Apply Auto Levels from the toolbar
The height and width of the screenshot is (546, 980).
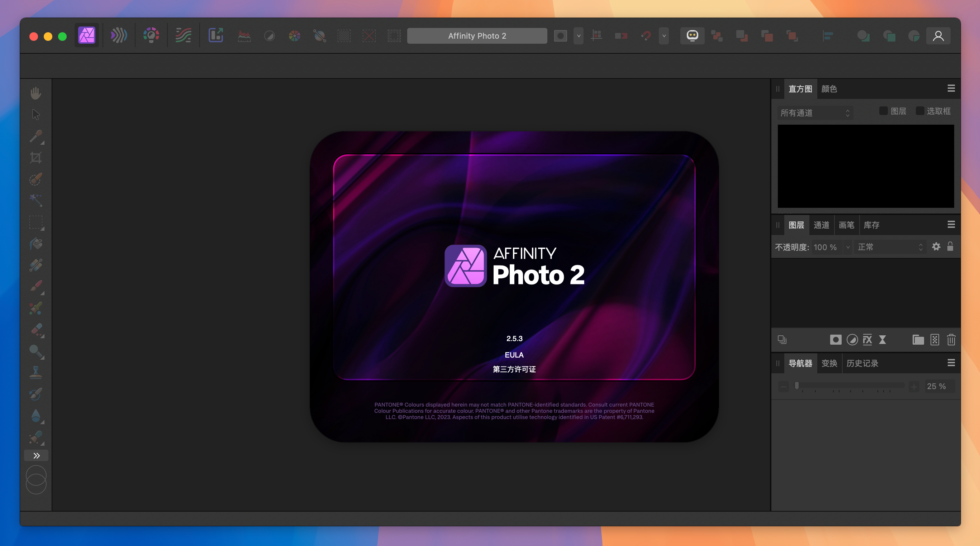[x=244, y=36]
